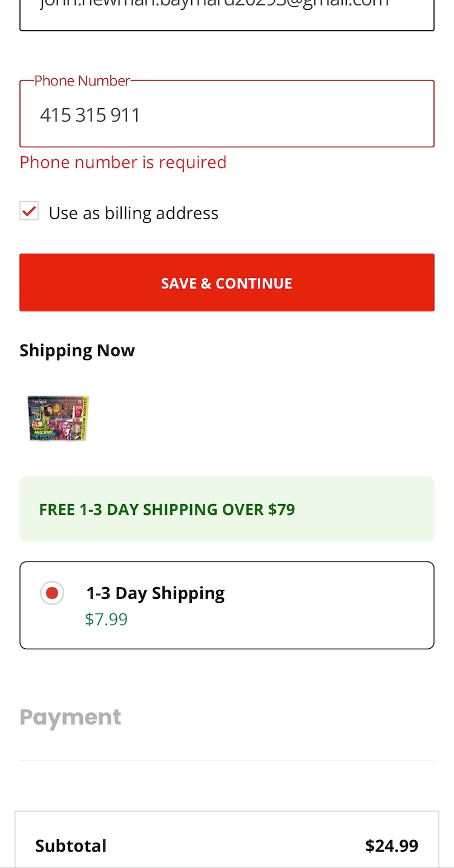Viewport: 454px width, 868px height.
Task: Click the free 1-3 day shipping banner
Action: 226,509
